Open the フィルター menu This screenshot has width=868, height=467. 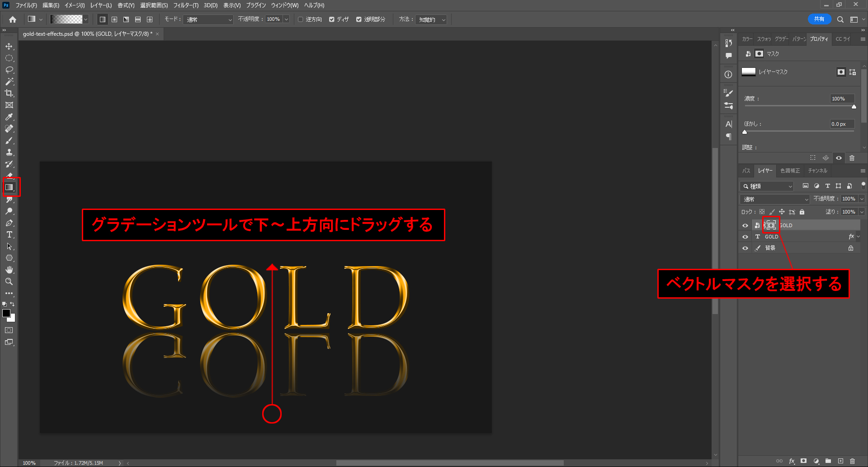tap(186, 5)
